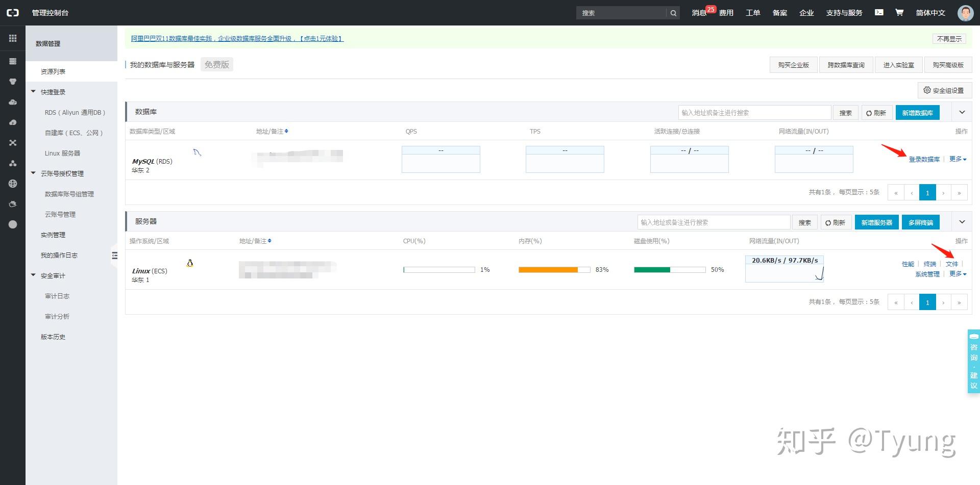Open the 文件 link in the Linux row

[952, 264]
